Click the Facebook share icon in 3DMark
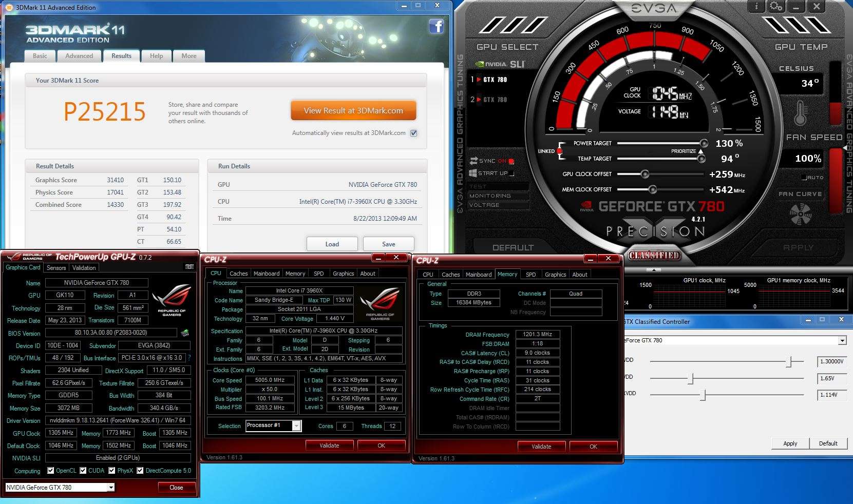Viewport: 853px width, 504px height. coord(437,26)
